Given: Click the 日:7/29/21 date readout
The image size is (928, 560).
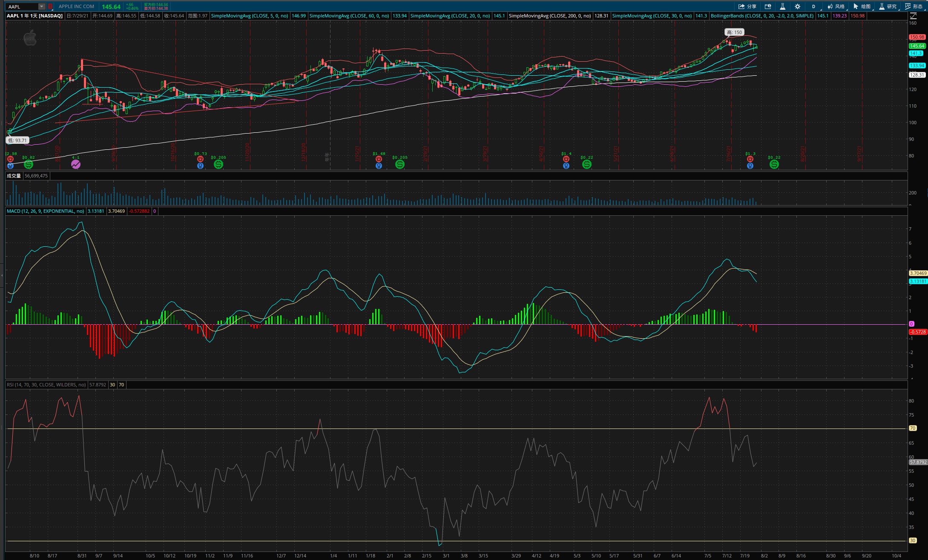Looking at the screenshot, I should coord(78,16).
